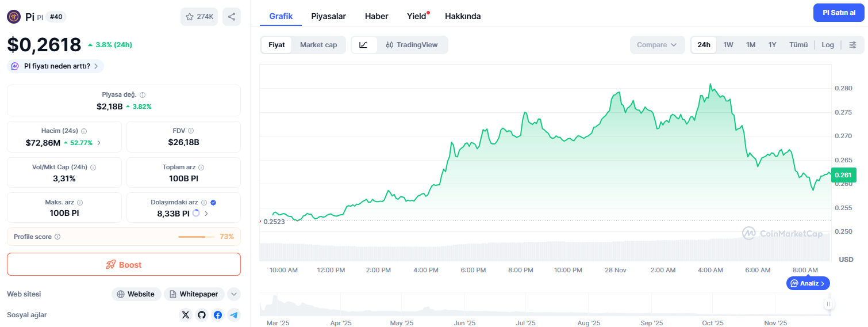
Task: Click the FDV value $26,18B
Action: (x=183, y=142)
